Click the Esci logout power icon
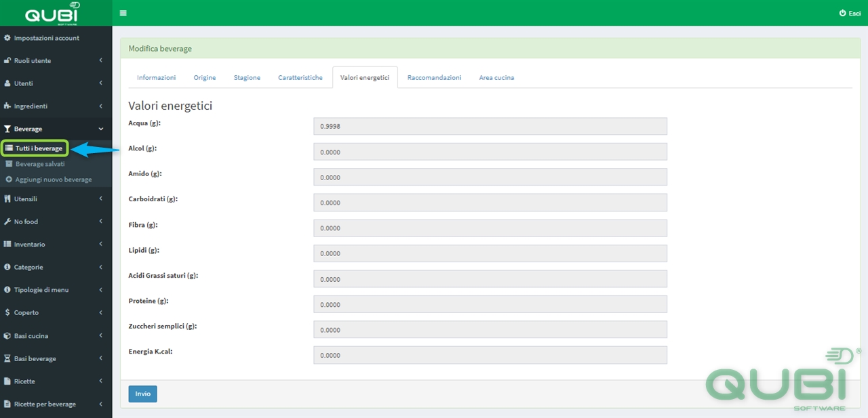 coord(842,13)
